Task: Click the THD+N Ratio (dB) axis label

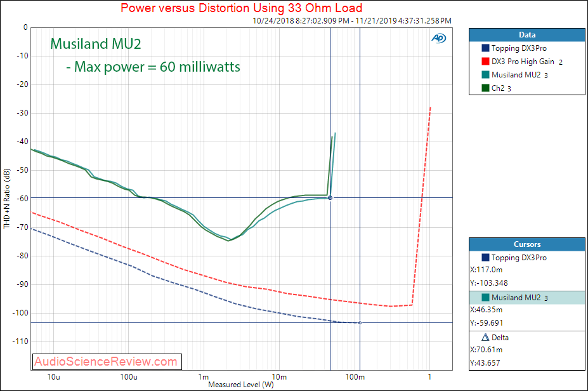Action: (6, 198)
